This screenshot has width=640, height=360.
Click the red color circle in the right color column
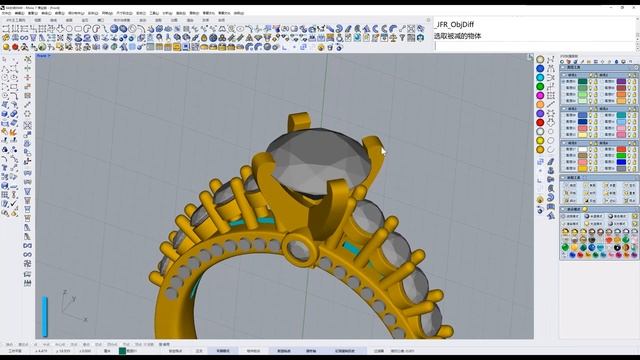point(540,122)
